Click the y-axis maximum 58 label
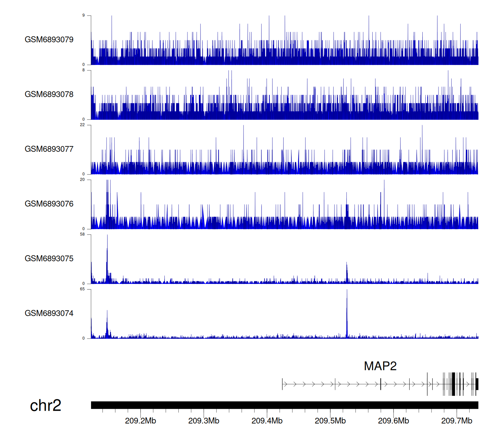 pyautogui.click(x=82, y=234)
